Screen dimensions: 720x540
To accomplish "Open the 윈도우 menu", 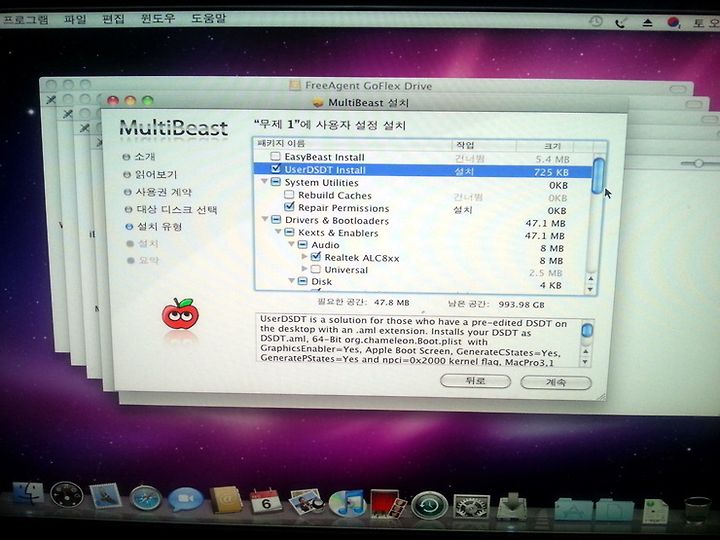I will click(158, 19).
